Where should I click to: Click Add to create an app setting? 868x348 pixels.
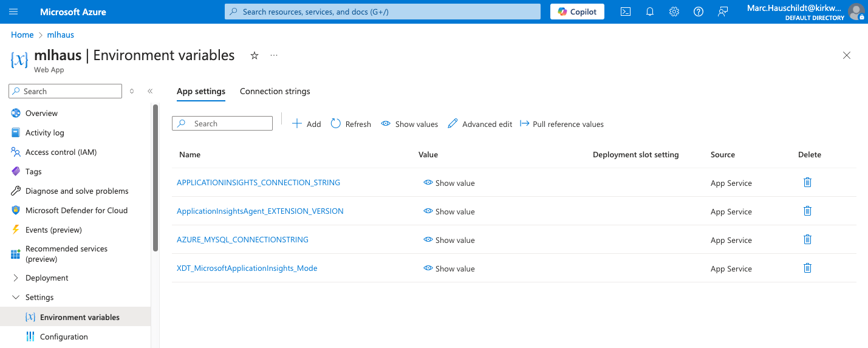[306, 124]
